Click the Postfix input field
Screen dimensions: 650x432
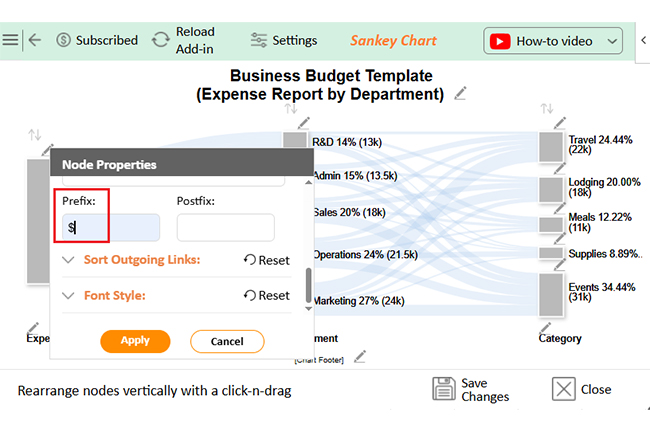[226, 227]
